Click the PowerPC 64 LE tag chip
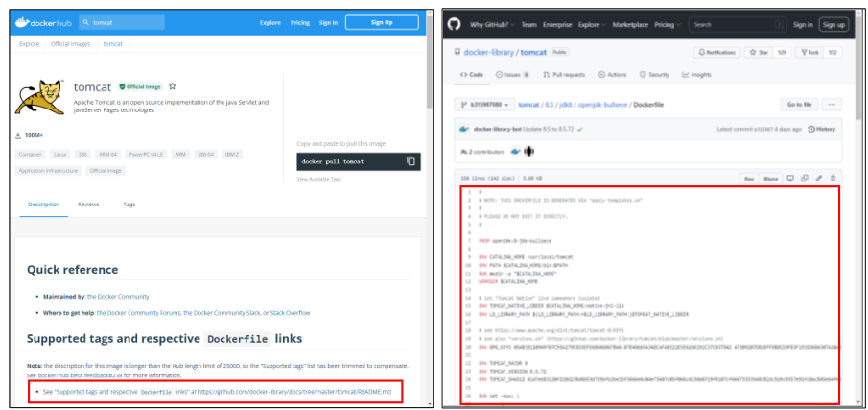 [x=146, y=154]
